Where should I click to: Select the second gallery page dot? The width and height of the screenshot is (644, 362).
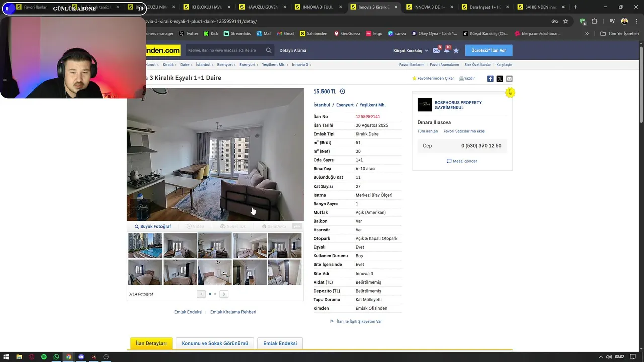tap(215, 294)
